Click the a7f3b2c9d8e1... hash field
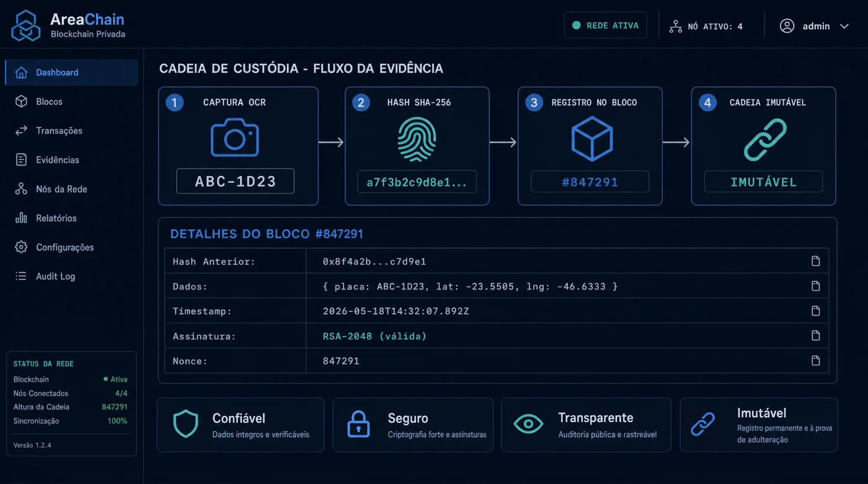868x484 pixels. 417,182
